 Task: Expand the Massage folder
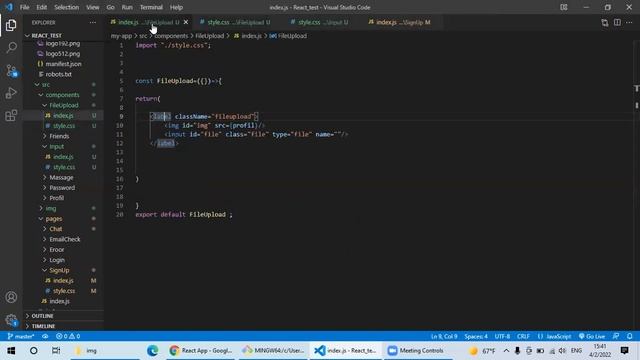pos(61,178)
